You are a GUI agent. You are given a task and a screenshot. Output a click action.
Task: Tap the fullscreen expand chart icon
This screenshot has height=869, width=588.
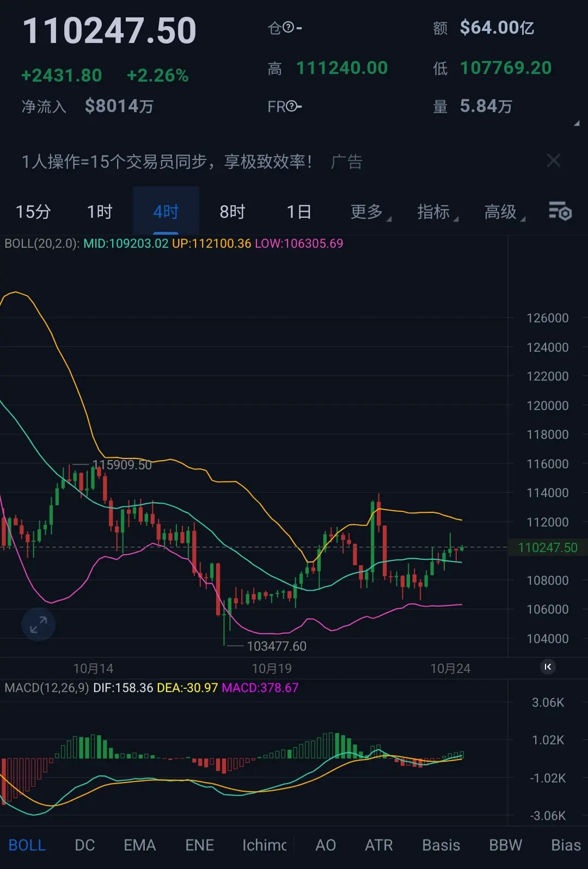[x=38, y=625]
